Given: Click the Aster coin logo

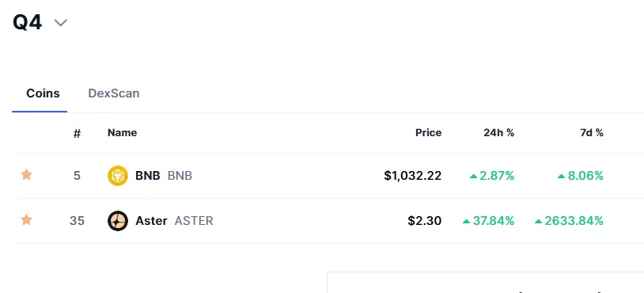Looking at the screenshot, I should 118,221.
